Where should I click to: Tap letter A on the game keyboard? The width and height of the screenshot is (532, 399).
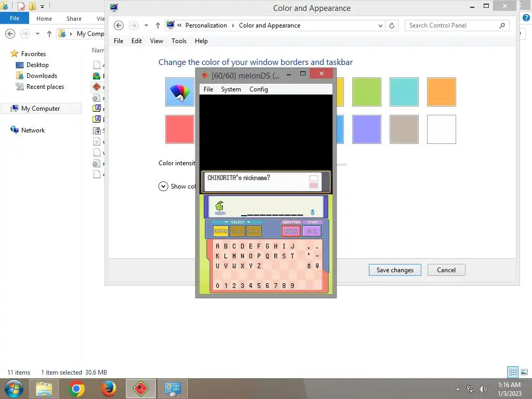click(218, 246)
